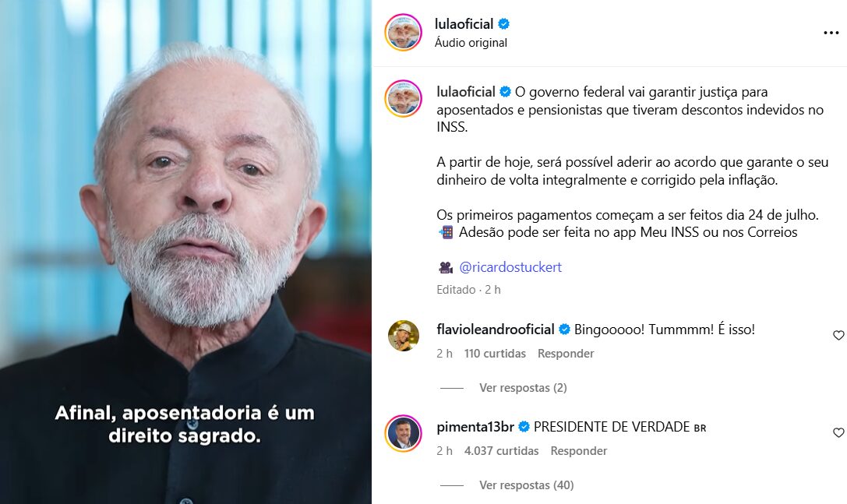Click the video to pause playback
847x504 pixels.
point(185,252)
